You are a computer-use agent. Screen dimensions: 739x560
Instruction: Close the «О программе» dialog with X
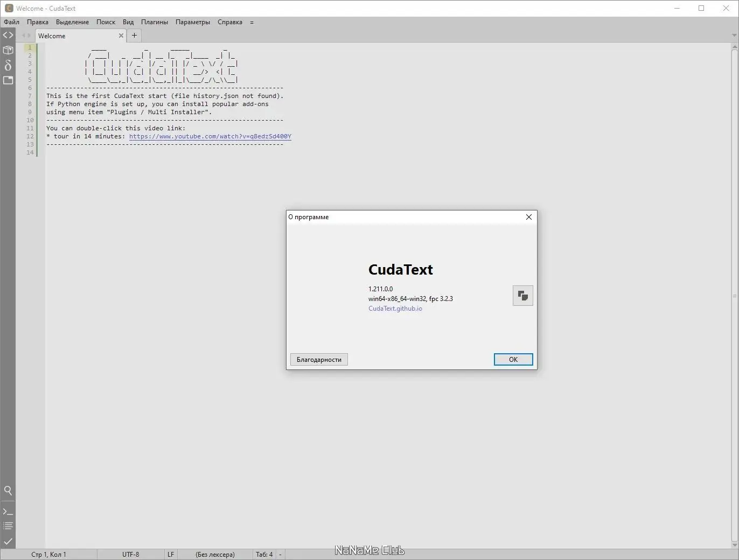(528, 217)
